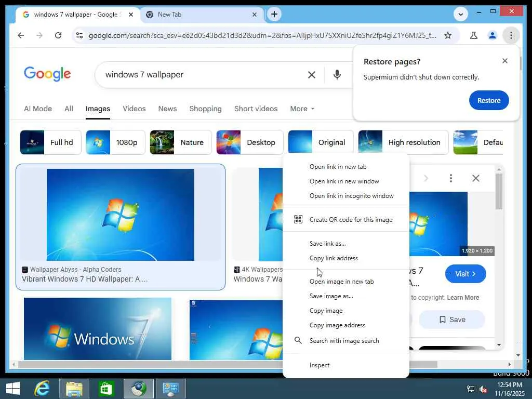Open the Vibrant Windows 7 HD Wallpaper thumbnail
Screen dimensions: 532x399
pyautogui.click(x=121, y=215)
